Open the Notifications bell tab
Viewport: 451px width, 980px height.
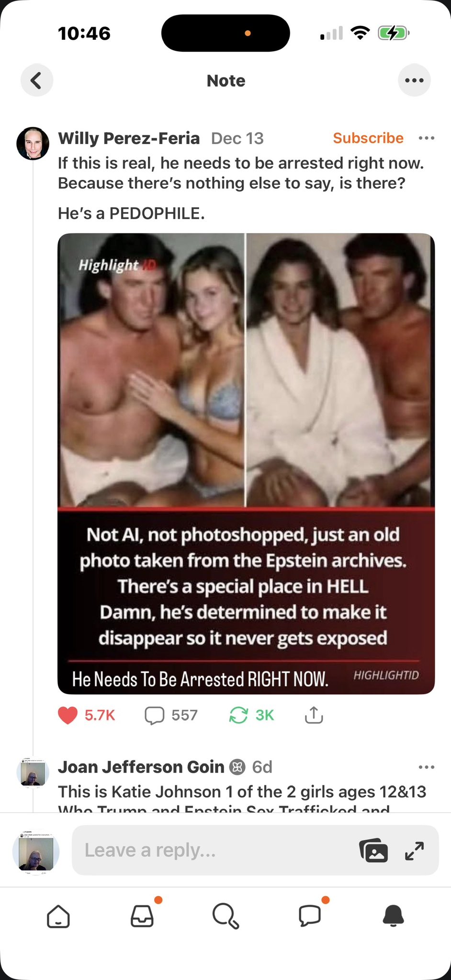coord(394,916)
